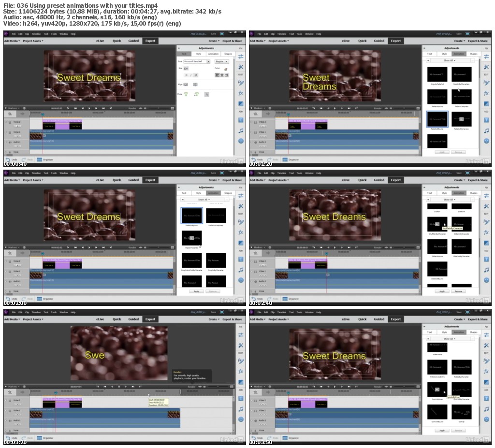Center title horizontally in the 00:00:40 frame
Screen dimensions: 495x448
[195, 85]
